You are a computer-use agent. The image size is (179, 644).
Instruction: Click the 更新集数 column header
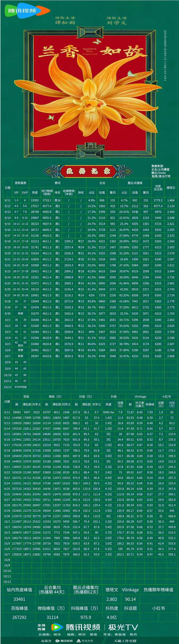(21, 183)
